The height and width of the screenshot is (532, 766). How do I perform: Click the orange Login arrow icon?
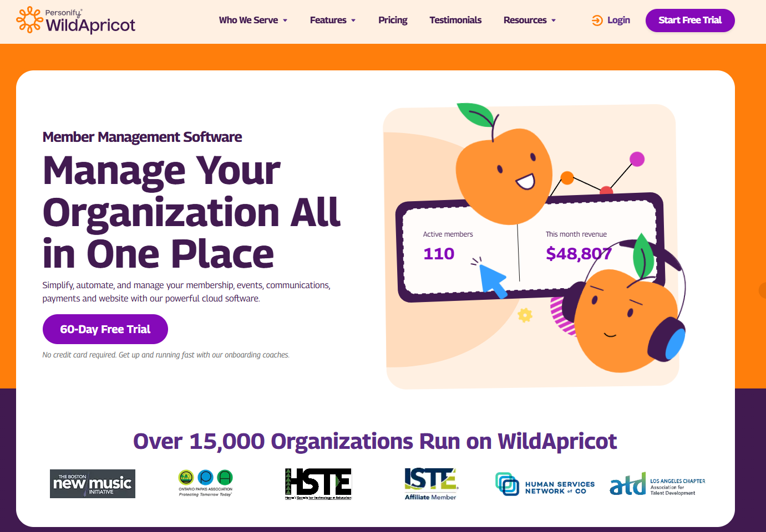point(596,20)
